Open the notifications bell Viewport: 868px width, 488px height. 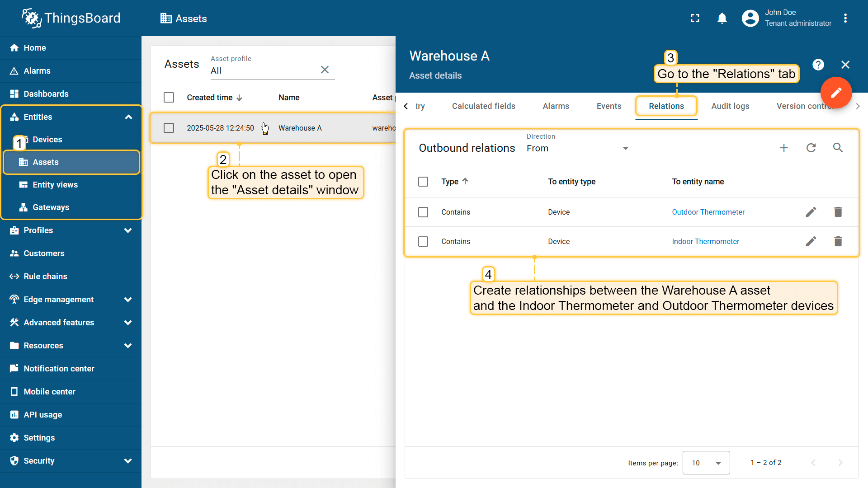(x=722, y=18)
